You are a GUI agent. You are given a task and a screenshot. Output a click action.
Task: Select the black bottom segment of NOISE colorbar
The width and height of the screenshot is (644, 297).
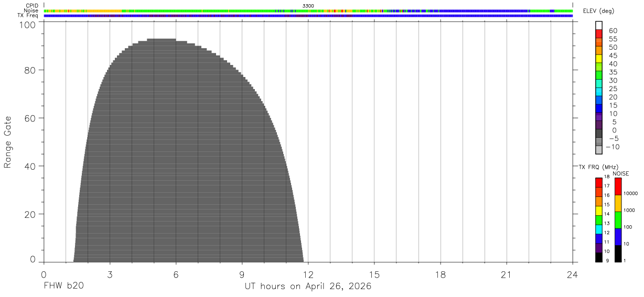(618, 254)
